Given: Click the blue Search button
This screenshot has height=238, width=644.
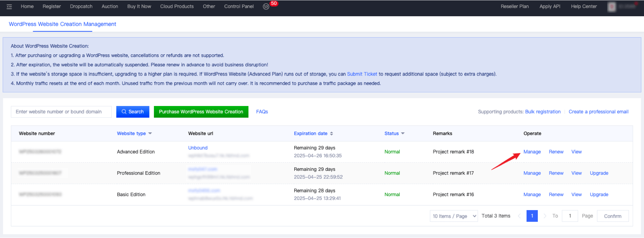Looking at the screenshot, I should click(x=132, y=112).
